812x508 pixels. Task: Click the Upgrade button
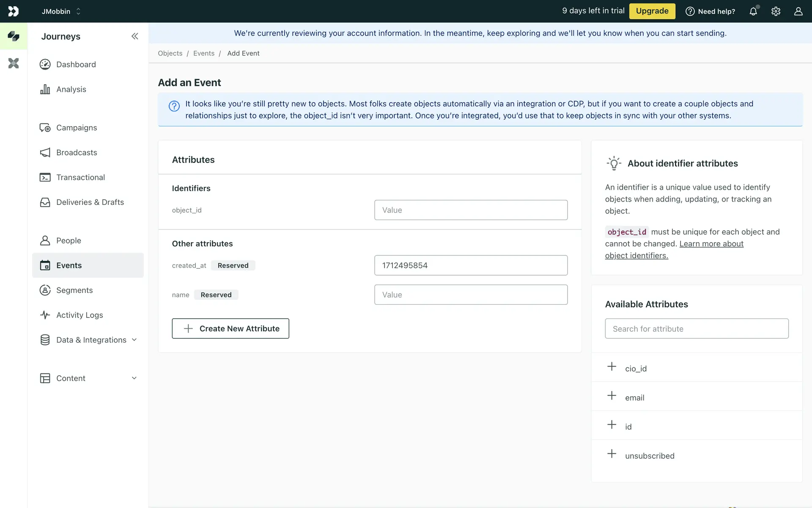652,11
